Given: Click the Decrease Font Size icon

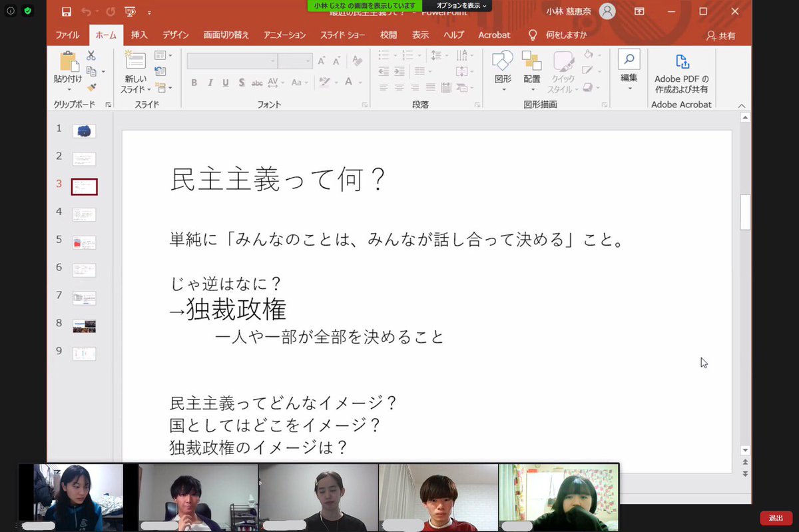Looking at the screenshot, I should click(x=338, y=61).
